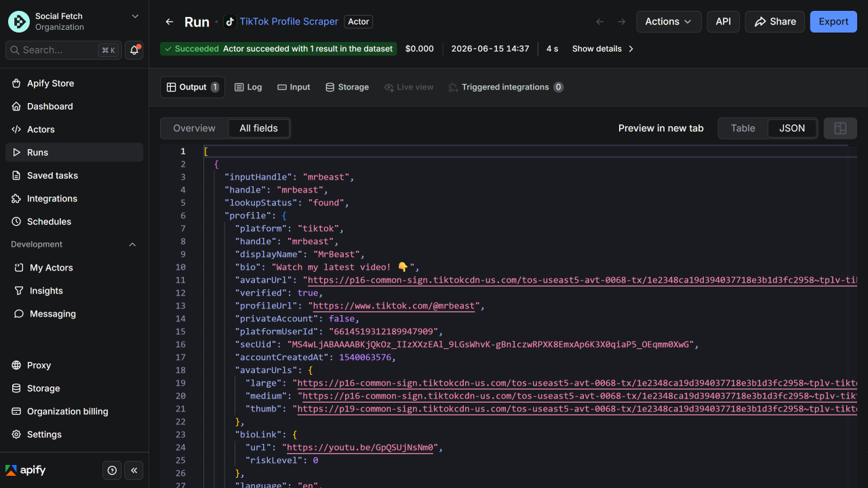Click the displayName value "MrBeast"
This screenshot has width=868, height=488.
pos(336,254)
